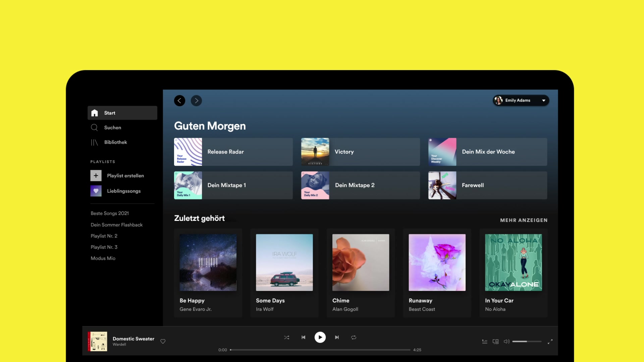Toggle repeat mode
The width and height of the screenshot is (644, 362).
pyautogui.click(x=354, y=338)
